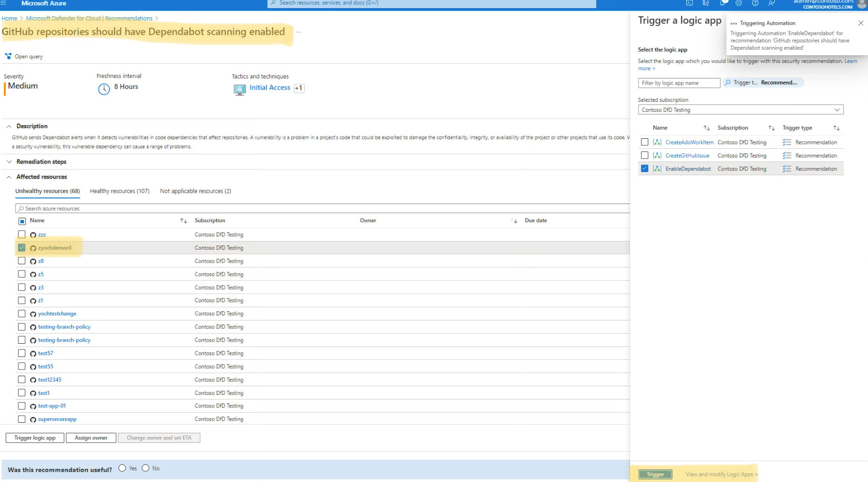
Task: Go to Defender for Cloud Recommendations breadcrumb
Action: tap(89, 18)
